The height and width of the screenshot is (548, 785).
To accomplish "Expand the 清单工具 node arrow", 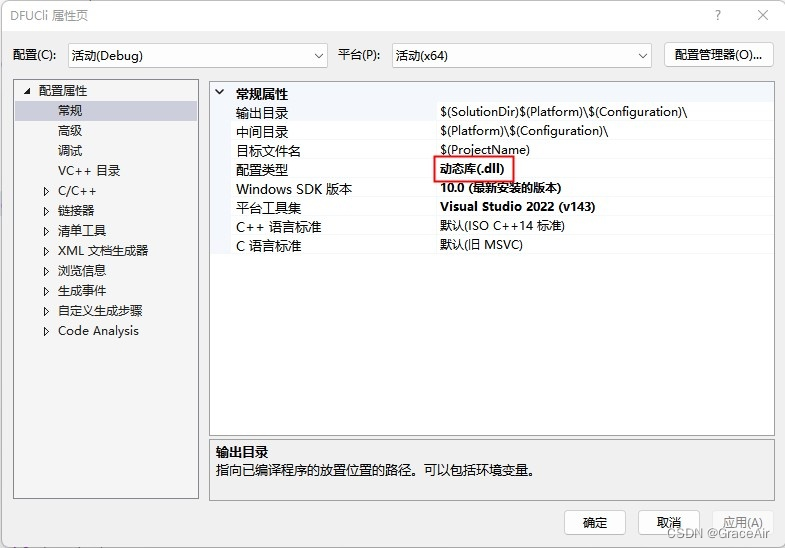I will click(46, 231).
